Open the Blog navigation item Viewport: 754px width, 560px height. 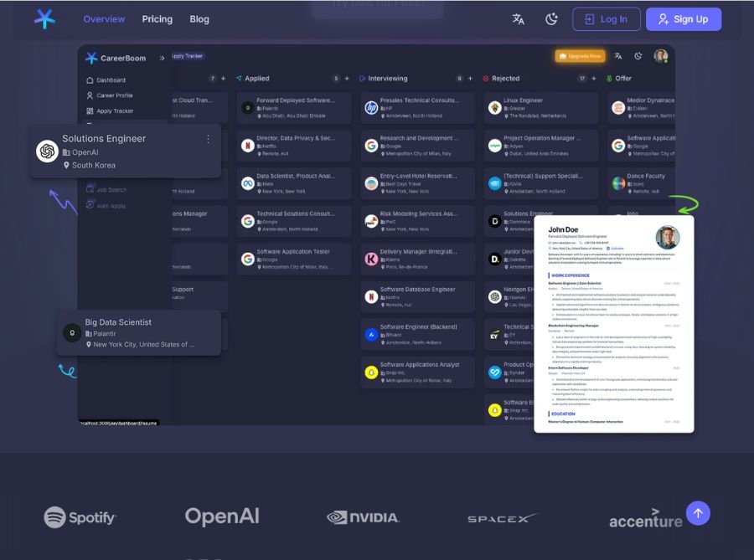click(x=199, y=18)
